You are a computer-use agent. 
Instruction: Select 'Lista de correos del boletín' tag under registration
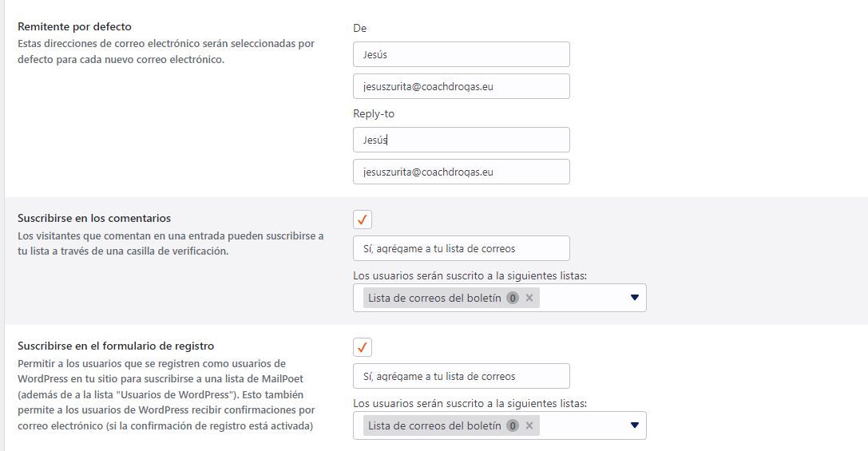[x=434, y=425]
